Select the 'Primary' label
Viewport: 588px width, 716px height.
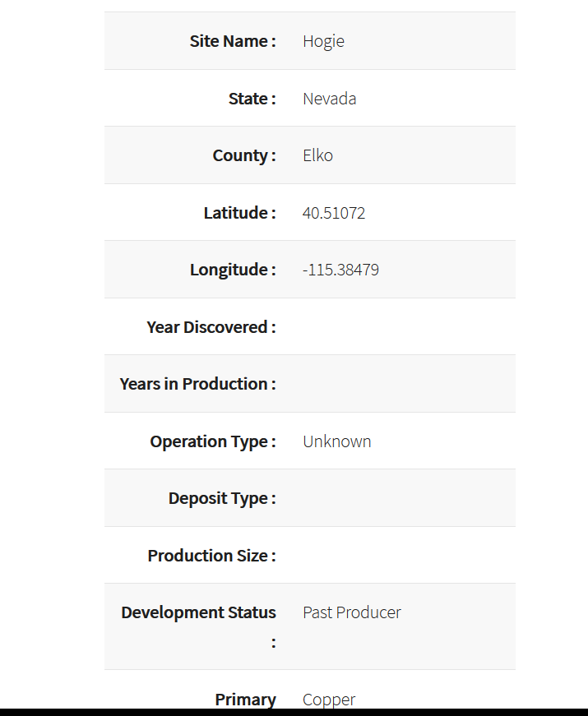click(245, 700)
